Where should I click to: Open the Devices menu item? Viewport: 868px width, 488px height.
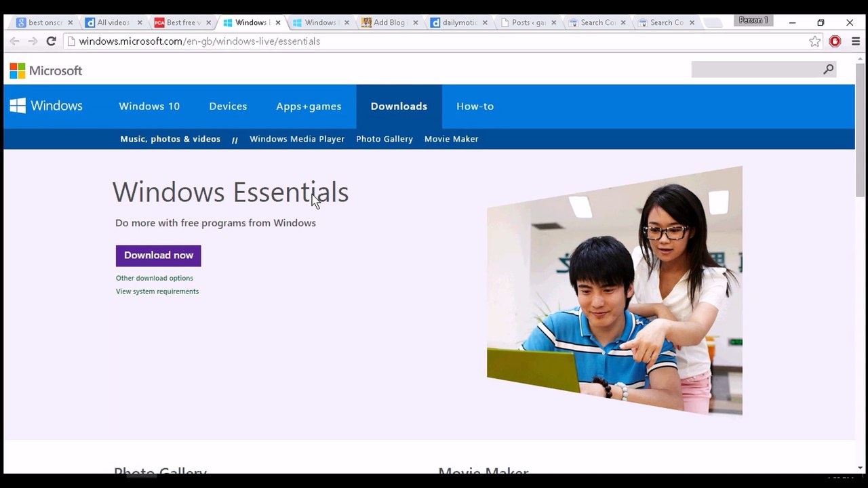(x=228, y=106)
